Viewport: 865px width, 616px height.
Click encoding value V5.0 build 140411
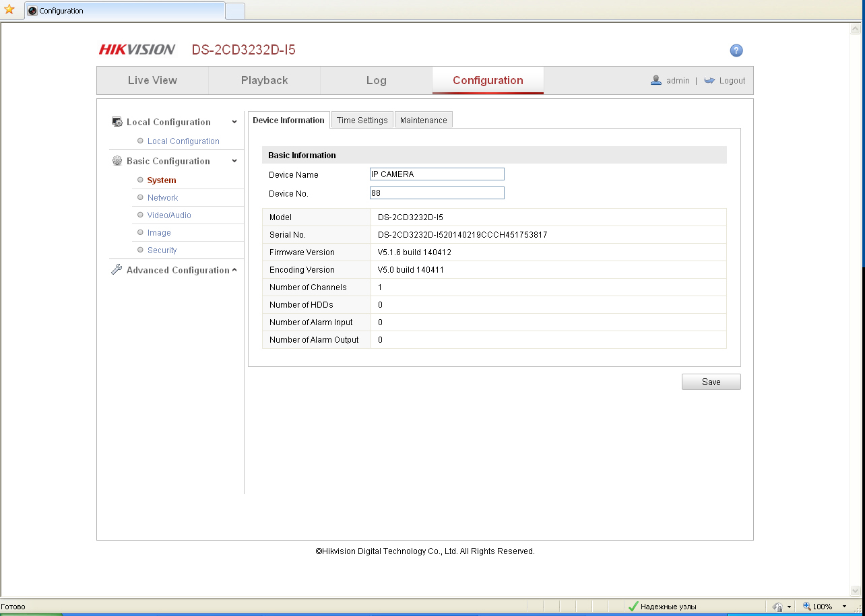411,270
